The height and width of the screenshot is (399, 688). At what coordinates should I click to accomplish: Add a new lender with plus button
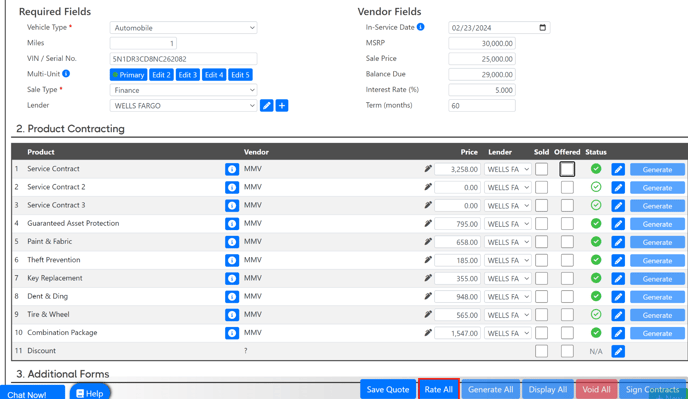click(x=282, y=105)
